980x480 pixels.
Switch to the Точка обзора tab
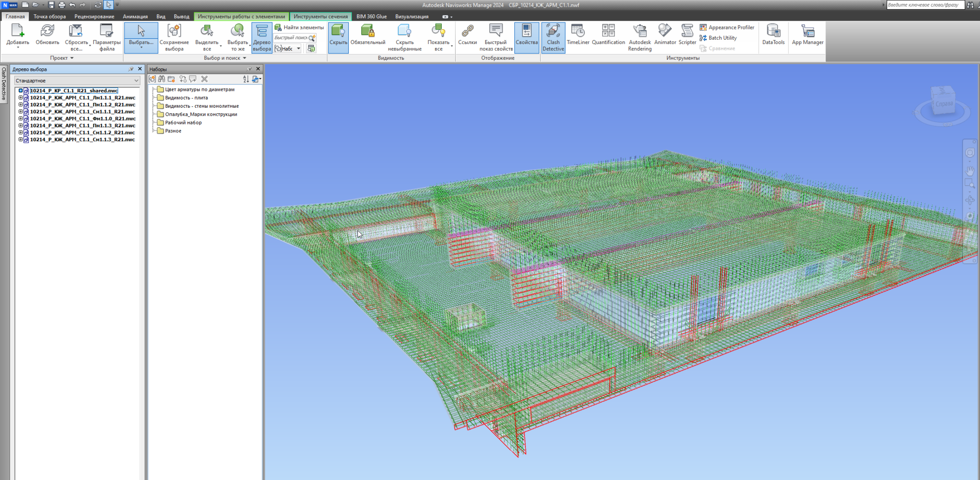[49, 16]
